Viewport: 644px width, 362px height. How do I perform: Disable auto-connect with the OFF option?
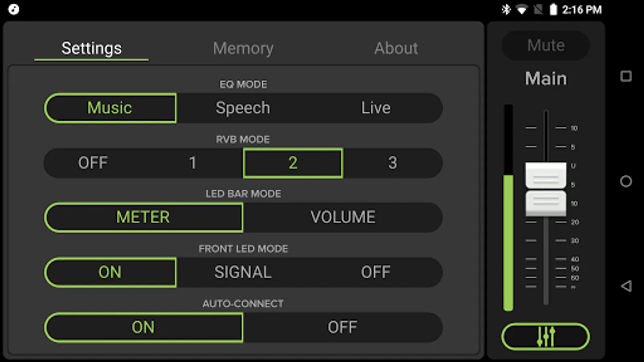click(342, 327)
